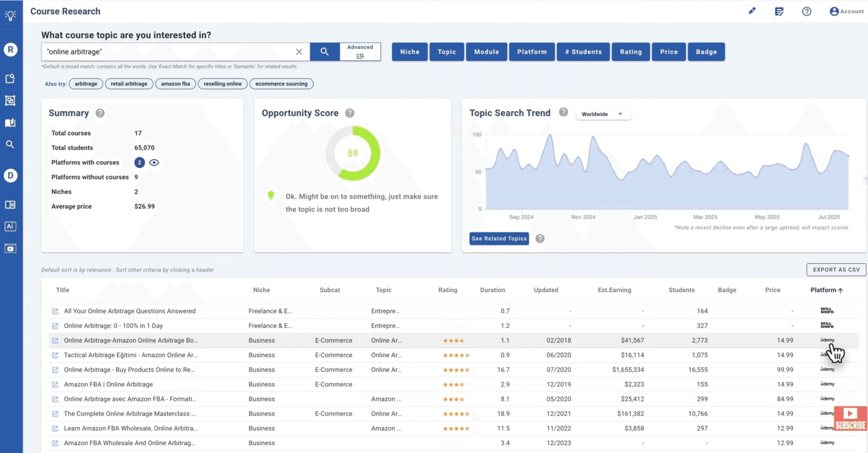Clear the search field with the X icon
This screenshot has height=453, width=868.
pyautogui.click(x=299, y=52)
